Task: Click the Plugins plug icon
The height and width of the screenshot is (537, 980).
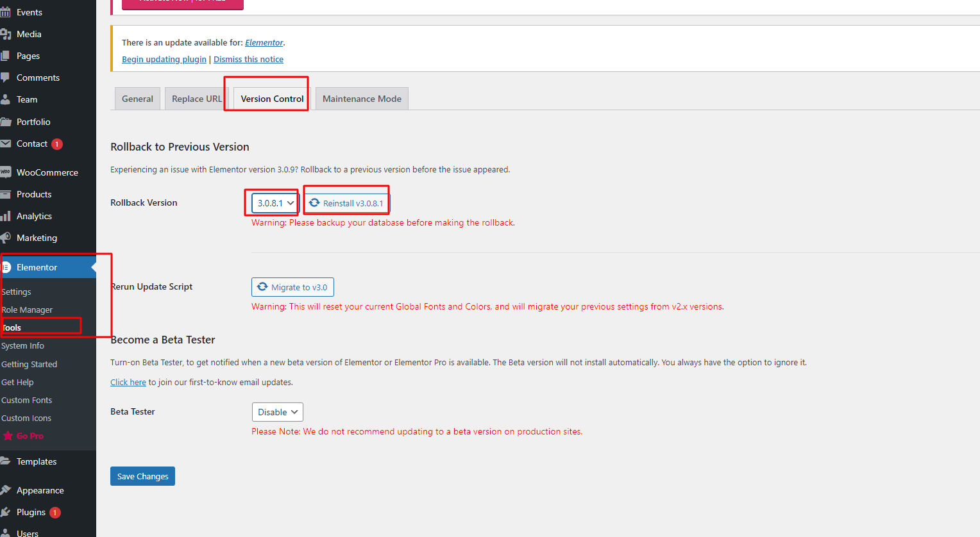Action: (x=5, y=512)
